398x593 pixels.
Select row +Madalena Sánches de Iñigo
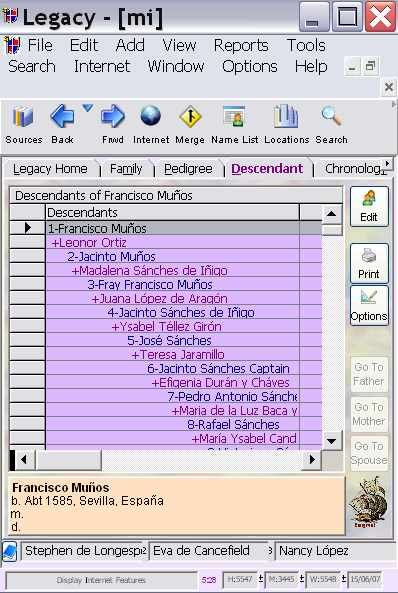[x=173, y=270]
